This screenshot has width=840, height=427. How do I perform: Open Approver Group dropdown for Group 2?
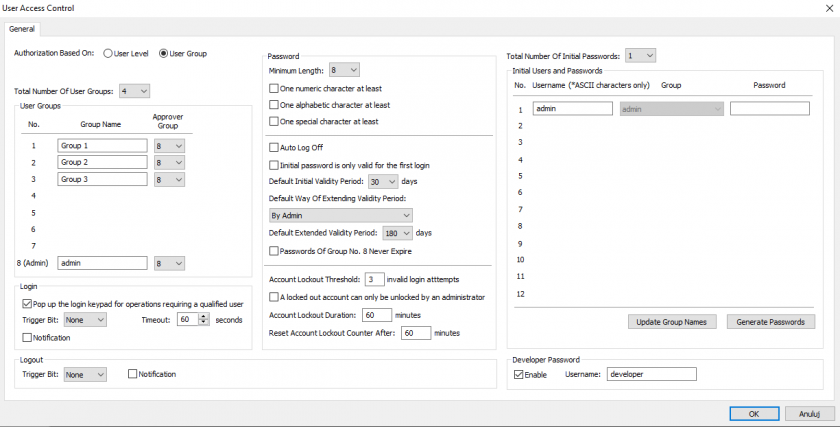[170, 163]
